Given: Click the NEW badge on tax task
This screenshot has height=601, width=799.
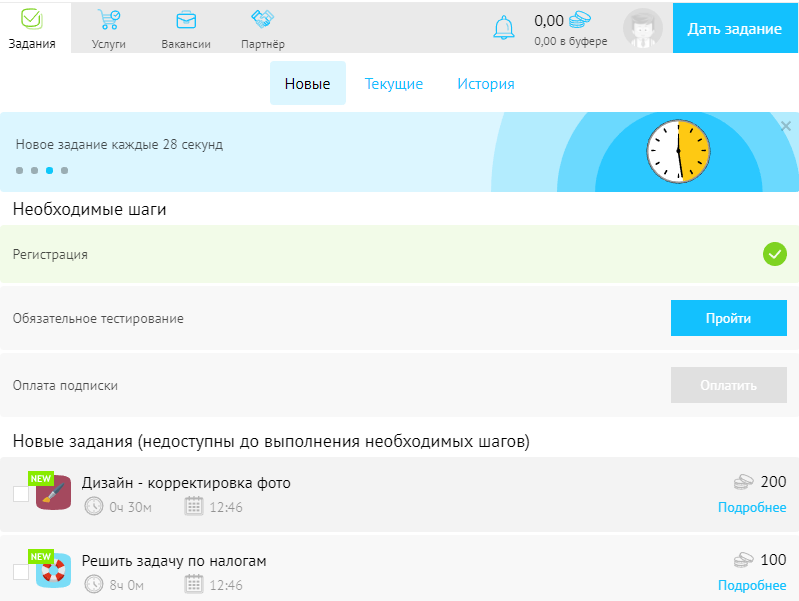Looking at the screenshot, I should 41,557.
